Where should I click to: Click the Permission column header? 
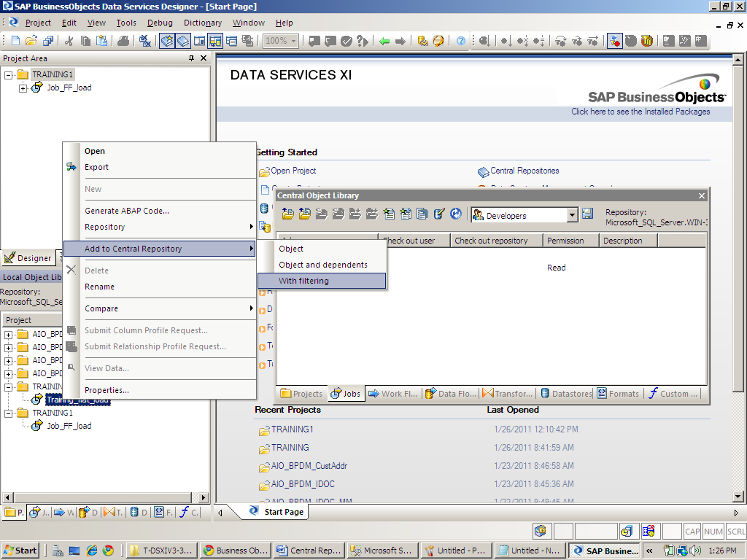pos(570,241)
